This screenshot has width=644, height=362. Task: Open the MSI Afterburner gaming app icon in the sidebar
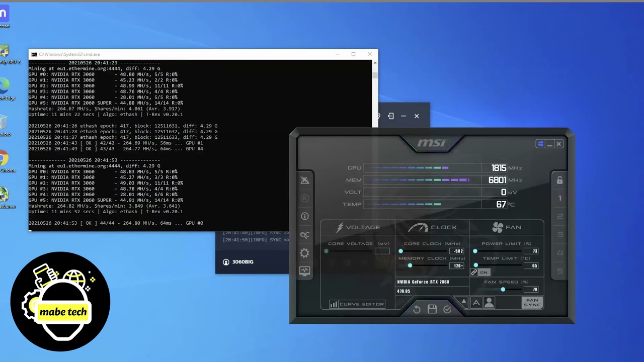coord(304,180)
